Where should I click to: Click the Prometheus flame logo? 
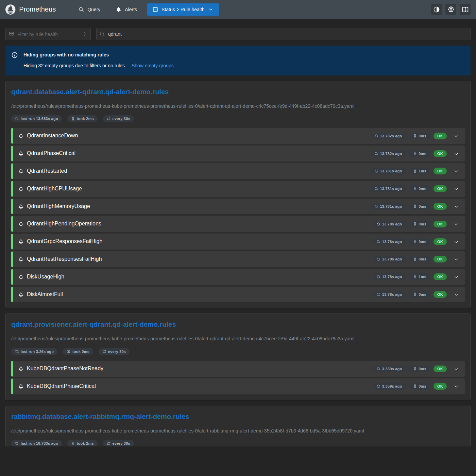[x=11, y=10]
